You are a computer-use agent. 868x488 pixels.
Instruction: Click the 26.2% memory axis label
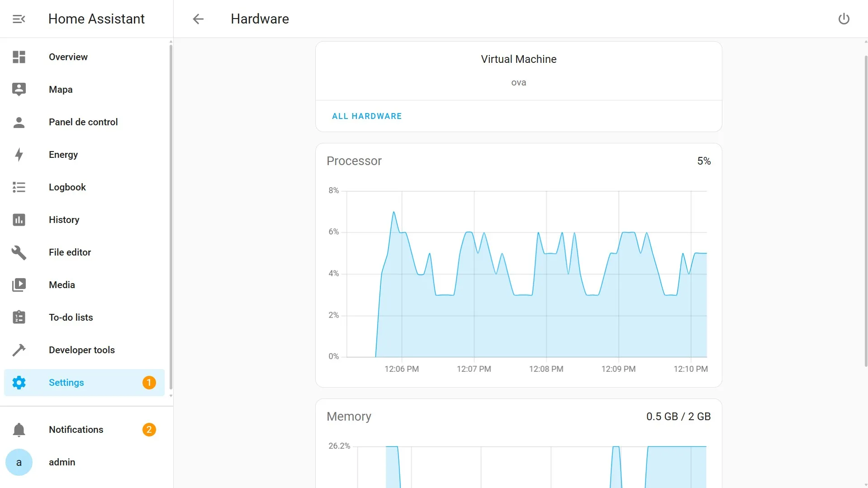tap(339, 446)
